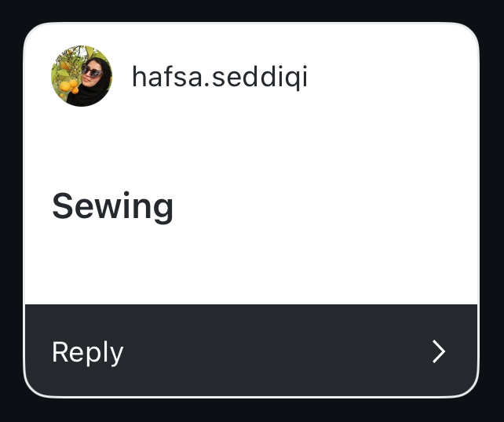This screenshot has width=504, height=422.
Task: Open sender's photo with oranges
Action: pos(82,76)
